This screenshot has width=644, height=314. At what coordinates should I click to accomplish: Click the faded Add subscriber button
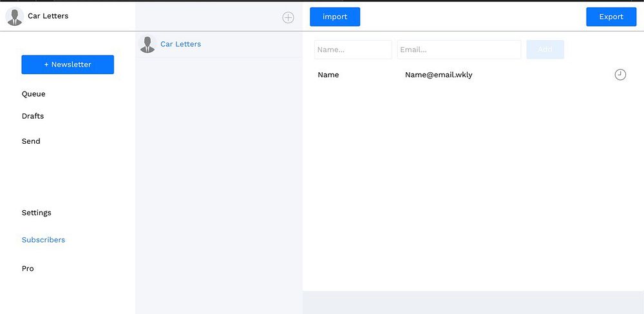pyautogui.click(x=545, y=49)
